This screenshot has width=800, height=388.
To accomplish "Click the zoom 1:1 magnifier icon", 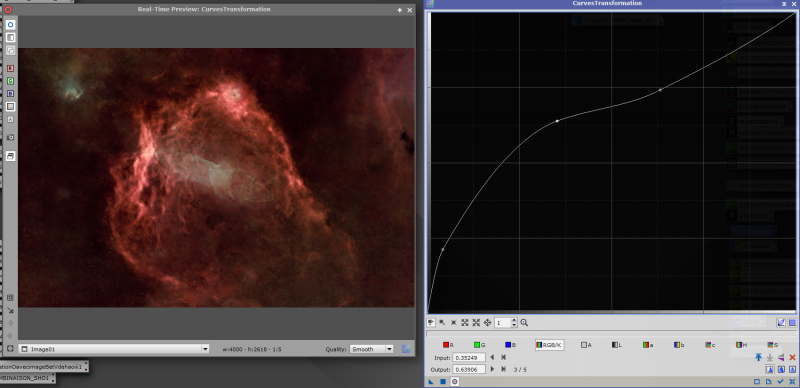I will pyautogui.click(x=524, y=323).
